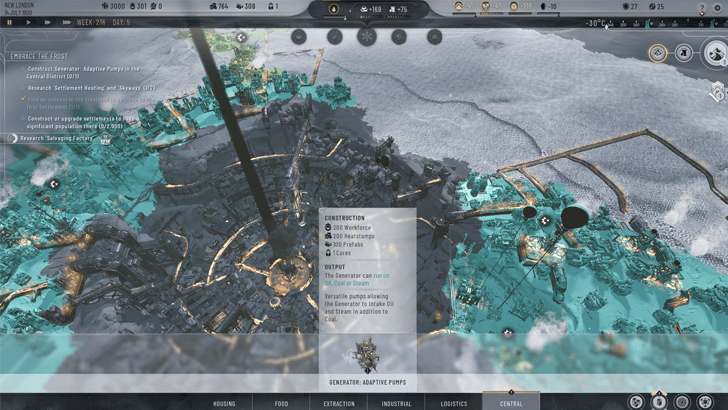
Task: Click the heat supply +169 indicator
Action: 370,9
